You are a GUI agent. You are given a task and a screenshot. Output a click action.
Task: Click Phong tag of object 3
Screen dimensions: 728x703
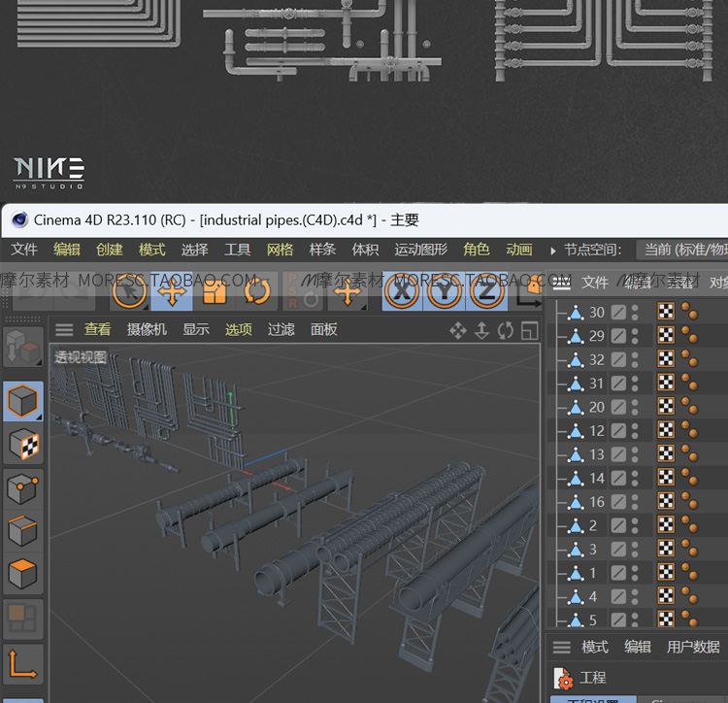click(689, 549)
